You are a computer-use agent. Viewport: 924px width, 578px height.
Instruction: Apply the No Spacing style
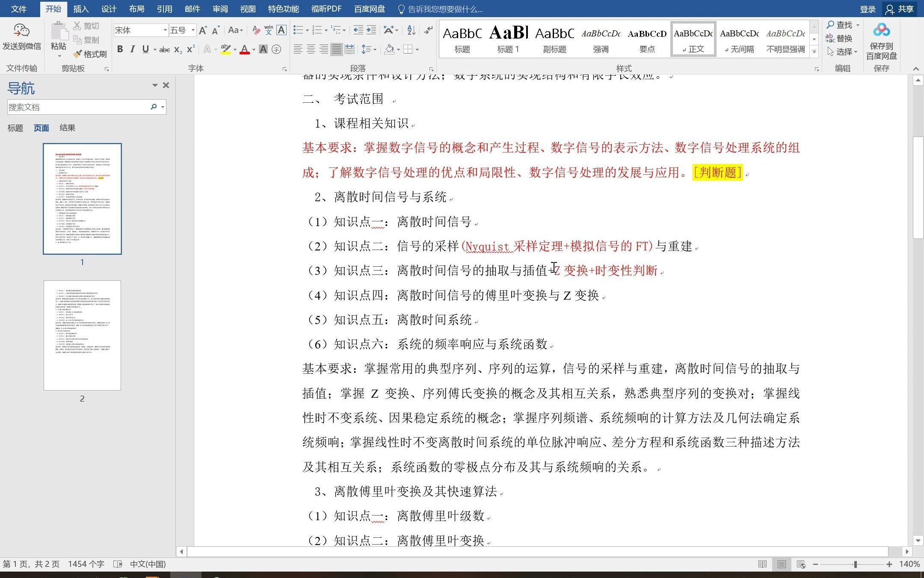[x=739, y=39]
